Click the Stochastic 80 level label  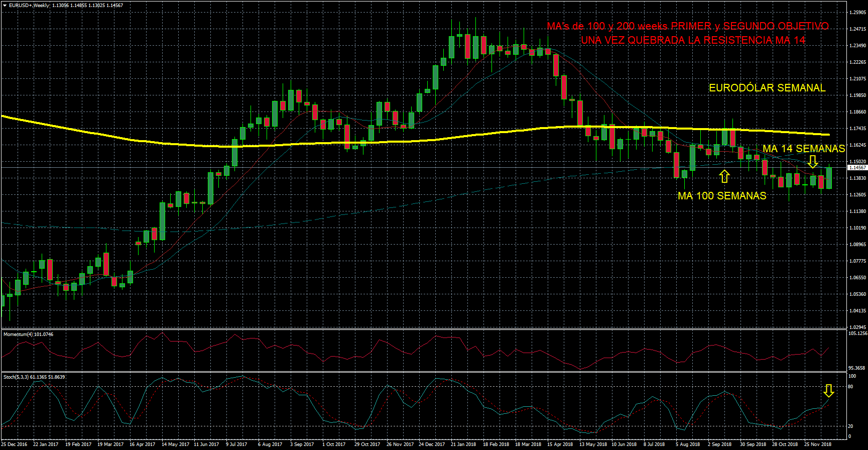(x=850, y=387)
